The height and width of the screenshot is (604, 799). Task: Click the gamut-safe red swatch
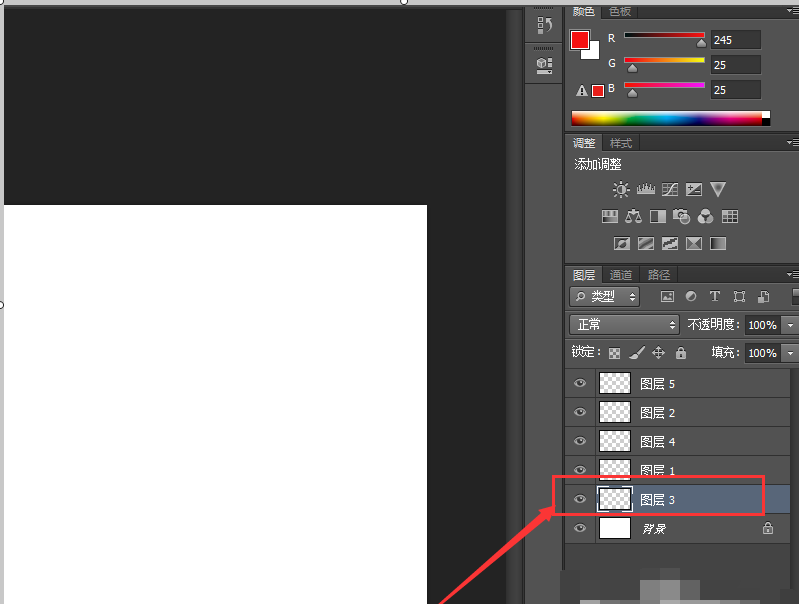tap(598, 91)
